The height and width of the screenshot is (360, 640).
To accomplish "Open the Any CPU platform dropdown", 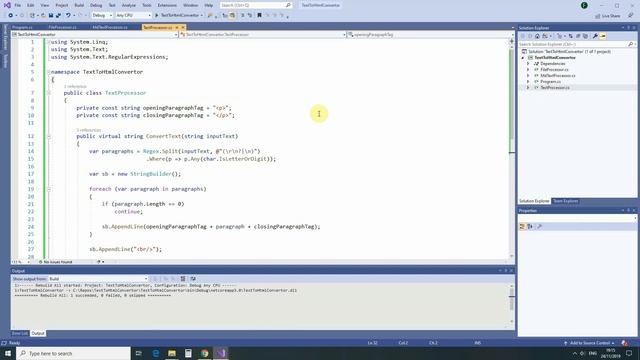I will click(x=133, y=16).
